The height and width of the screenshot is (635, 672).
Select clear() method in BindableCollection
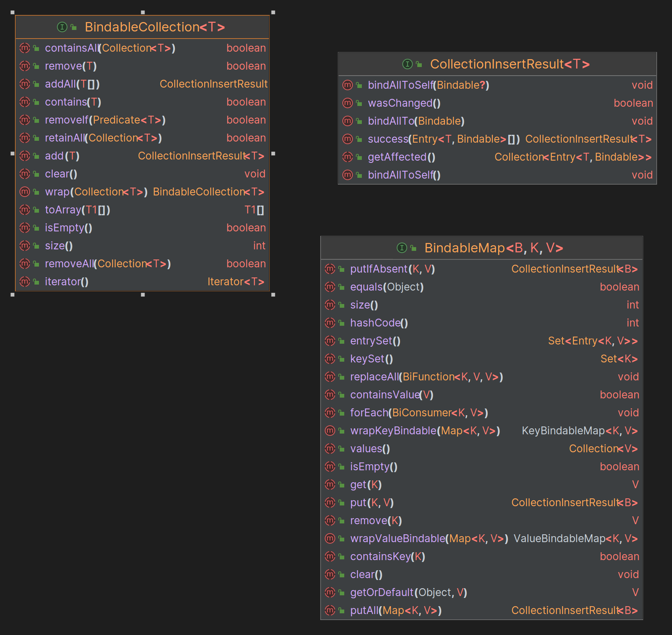click(142, 174)
